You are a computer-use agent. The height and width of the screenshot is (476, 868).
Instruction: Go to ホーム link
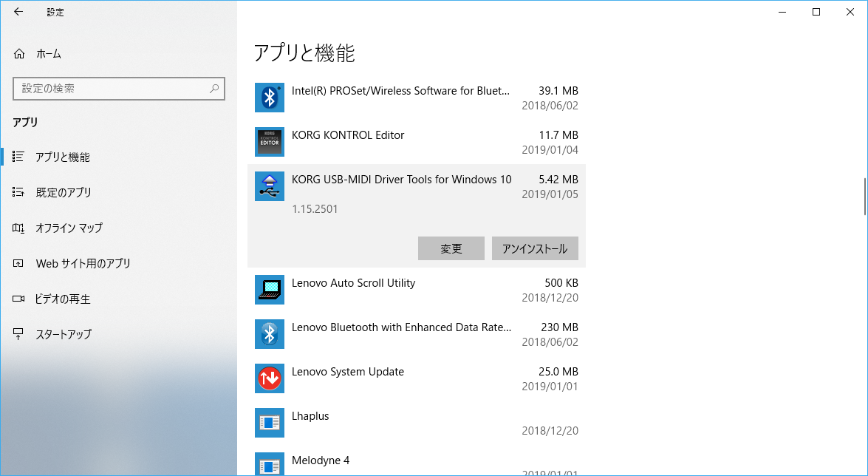coord(118,54)
